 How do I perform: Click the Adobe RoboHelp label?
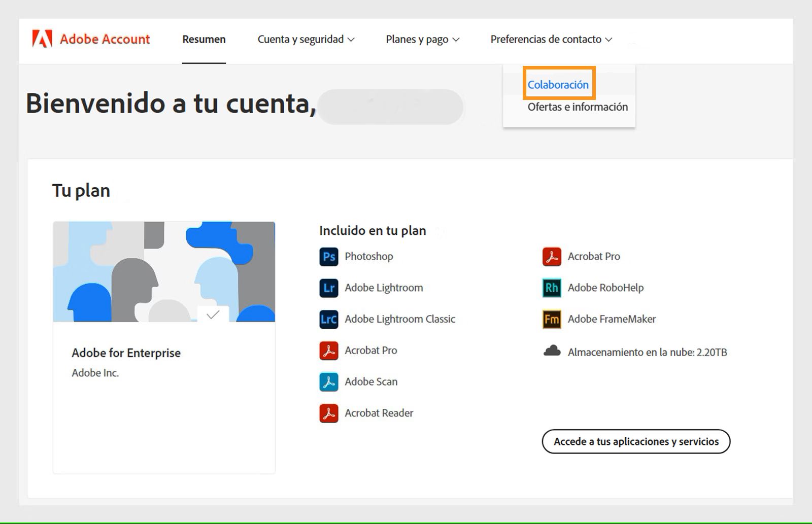tap(605, 288)
